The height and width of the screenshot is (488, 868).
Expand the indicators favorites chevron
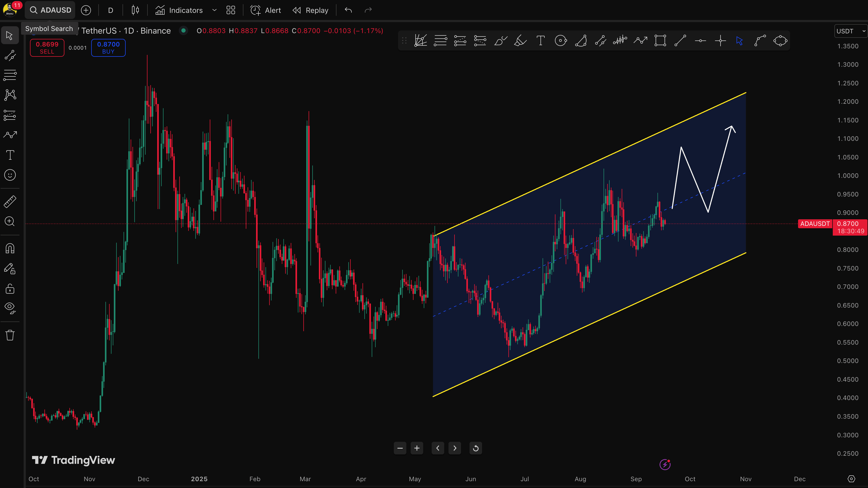tap(214, 10)
